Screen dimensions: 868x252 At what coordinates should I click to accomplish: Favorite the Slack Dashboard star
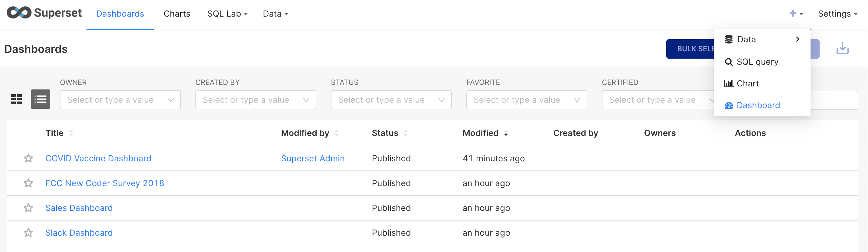[28, 232]
